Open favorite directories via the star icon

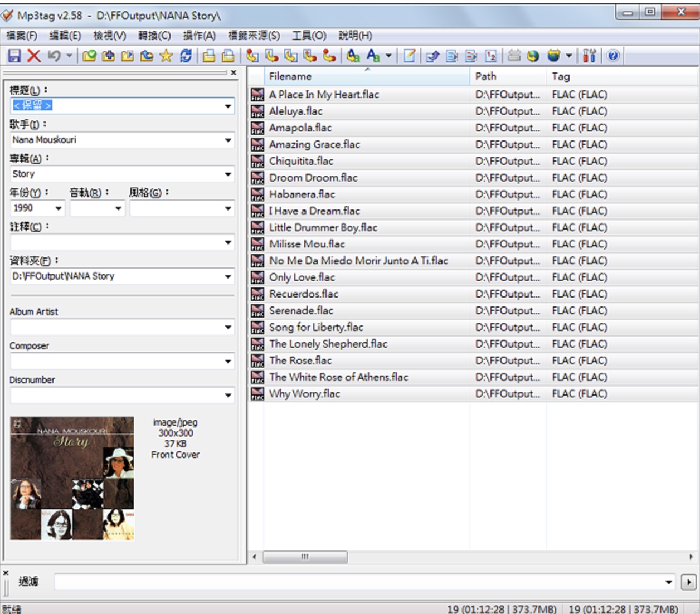(166, 56)
